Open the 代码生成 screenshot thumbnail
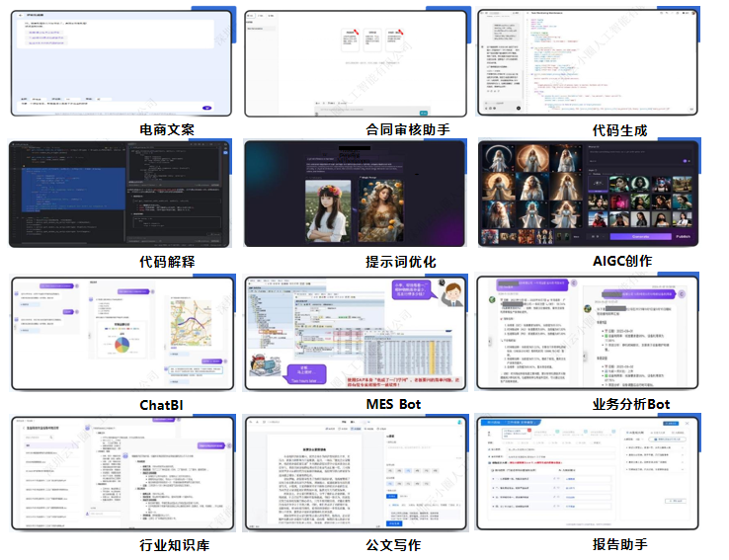729x560 pixels. 590,62
